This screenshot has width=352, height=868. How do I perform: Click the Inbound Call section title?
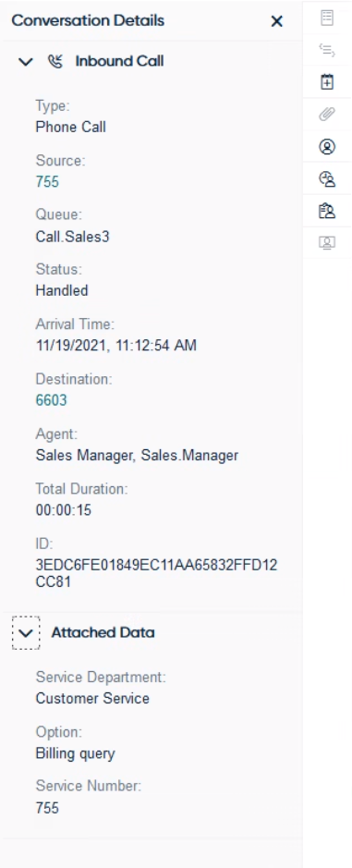point(119,61)
